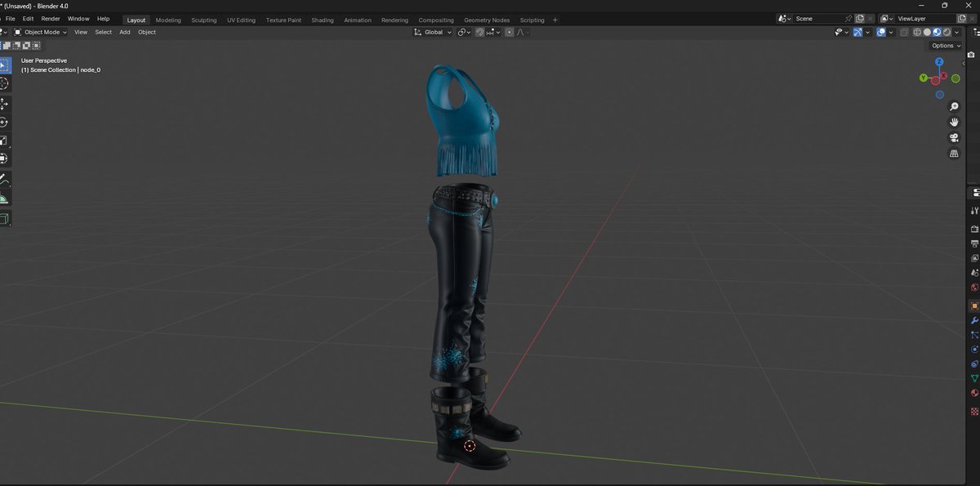This screenshot has width=980, height=486.
Task: Activate the Add Cube tool
Action: click(x=4, y=218)
